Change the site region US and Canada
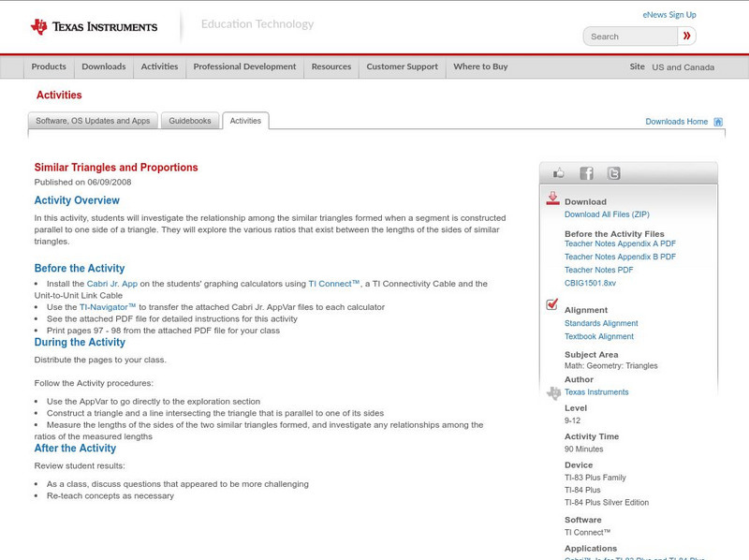The width and height of the screenshot is (749, 560). coord(683,67)
